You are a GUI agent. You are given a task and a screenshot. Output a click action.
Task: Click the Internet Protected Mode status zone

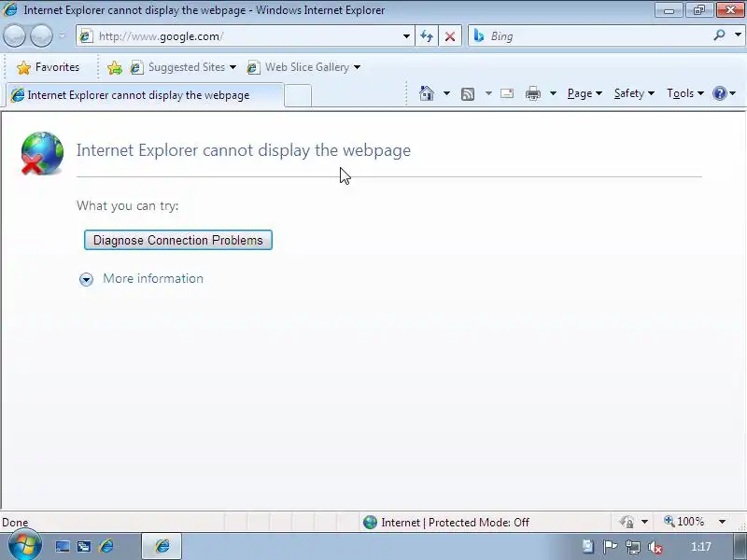click(x=446, y=523)
